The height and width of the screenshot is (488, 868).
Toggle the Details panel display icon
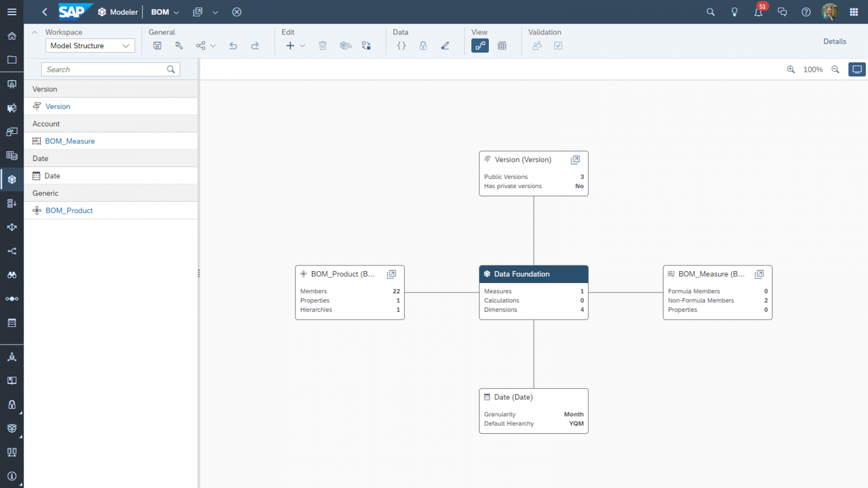(x=857, y=69)
